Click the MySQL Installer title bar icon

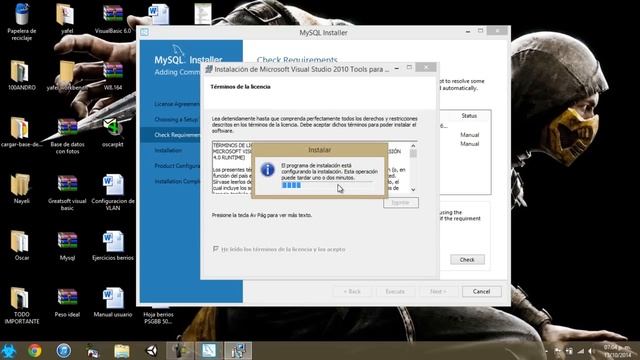(144, 32)
